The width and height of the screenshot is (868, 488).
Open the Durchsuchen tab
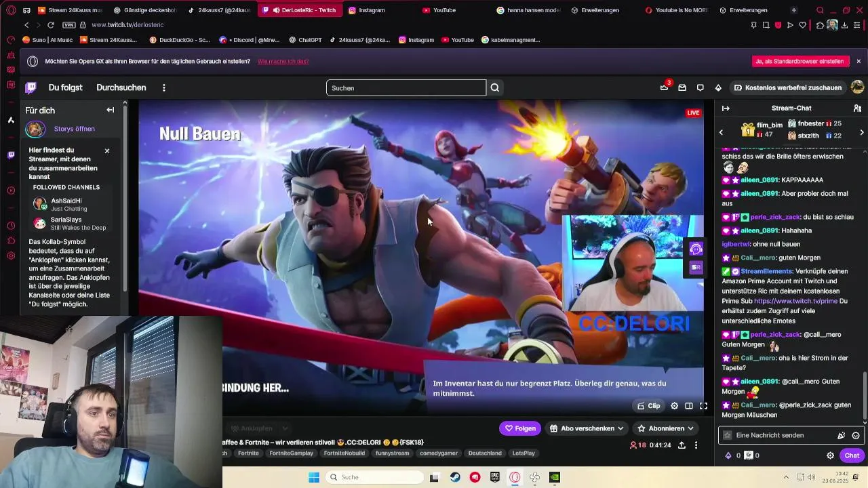tap(121, 87)
